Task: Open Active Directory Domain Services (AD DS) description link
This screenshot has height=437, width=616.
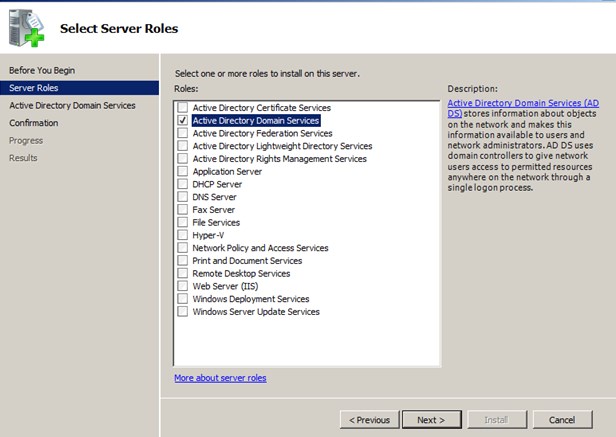Action: [x=523, y=103]
